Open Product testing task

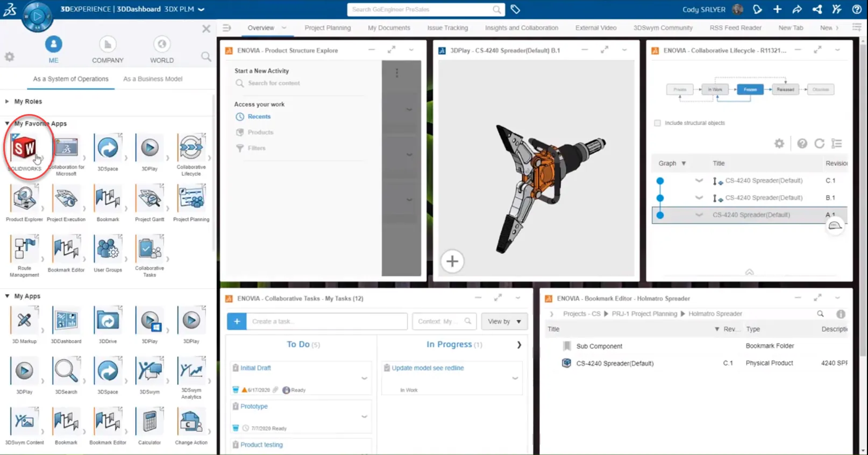[x=261, y=445]
